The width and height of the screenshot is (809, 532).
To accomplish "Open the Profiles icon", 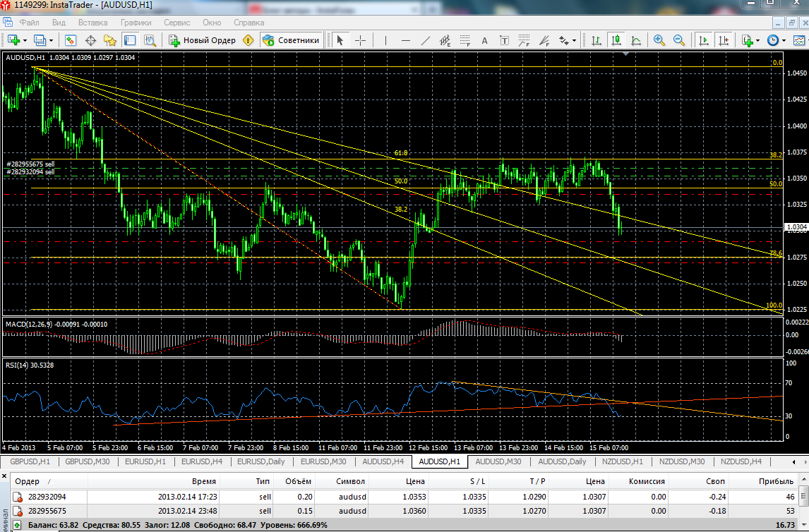I will 40,40.
